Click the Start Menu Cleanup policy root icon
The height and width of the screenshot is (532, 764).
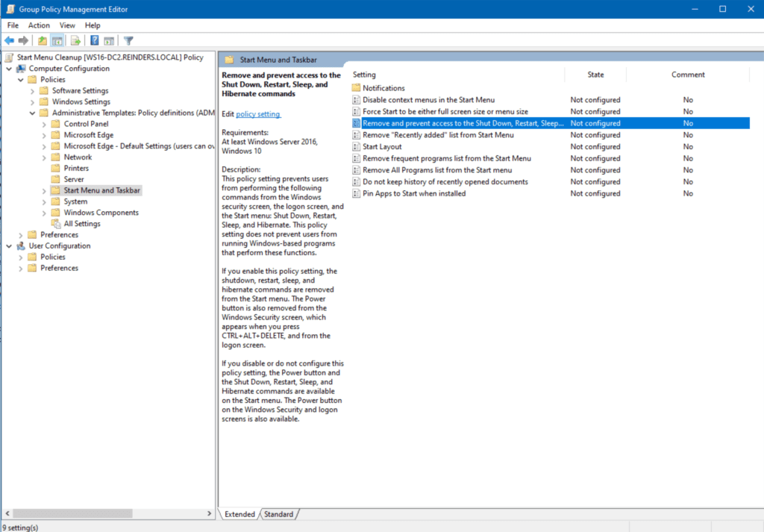(9, 57)
